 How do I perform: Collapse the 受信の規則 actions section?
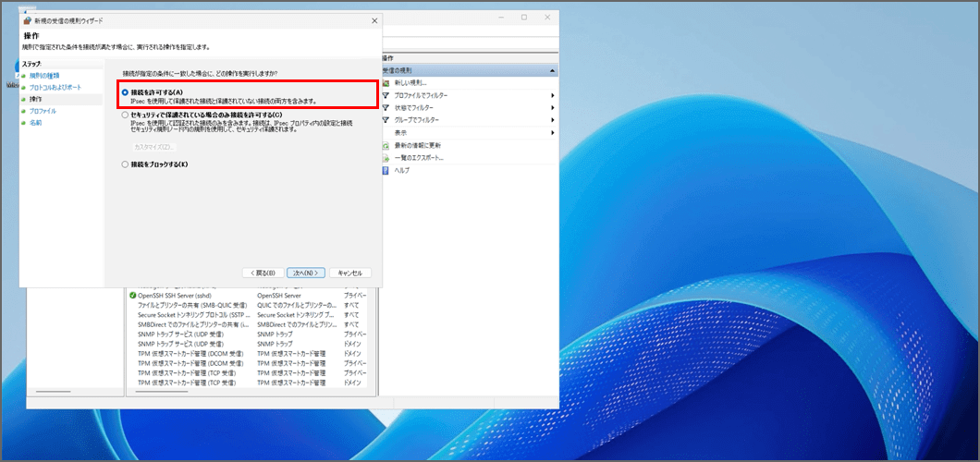click(553, 70)
